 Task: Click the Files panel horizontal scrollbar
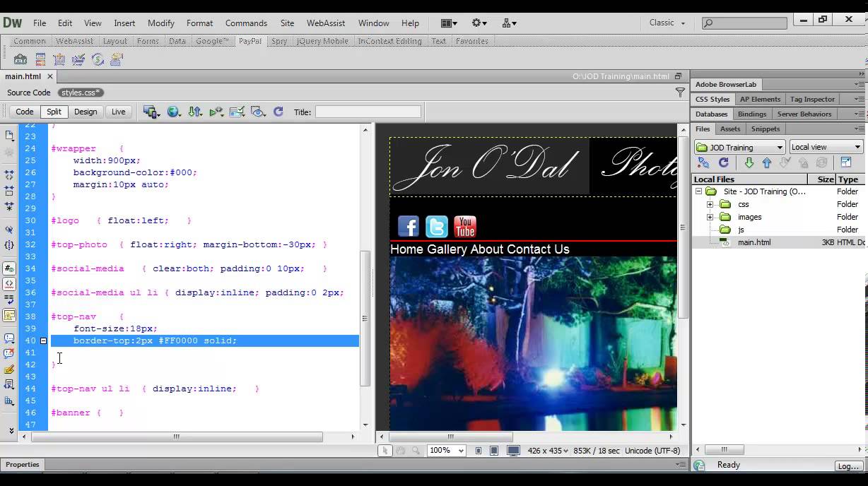point(723,449)
